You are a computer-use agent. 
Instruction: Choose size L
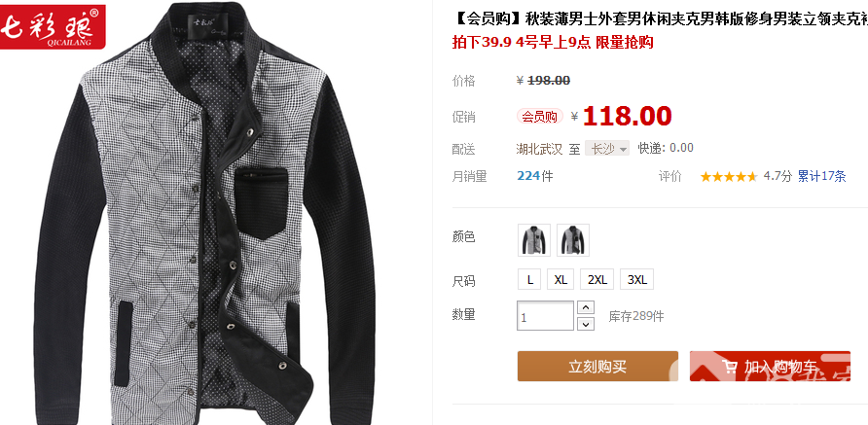click(x=529, y=279)
